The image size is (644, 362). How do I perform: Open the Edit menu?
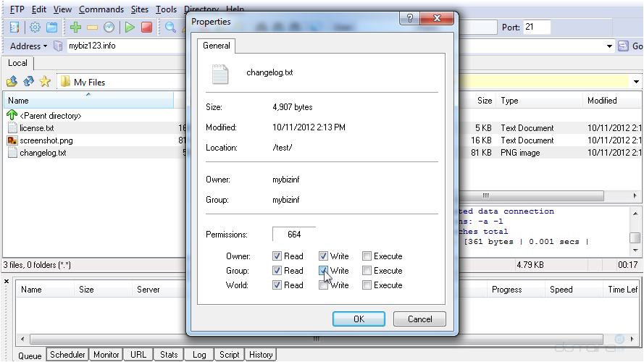tap(38, 9)
